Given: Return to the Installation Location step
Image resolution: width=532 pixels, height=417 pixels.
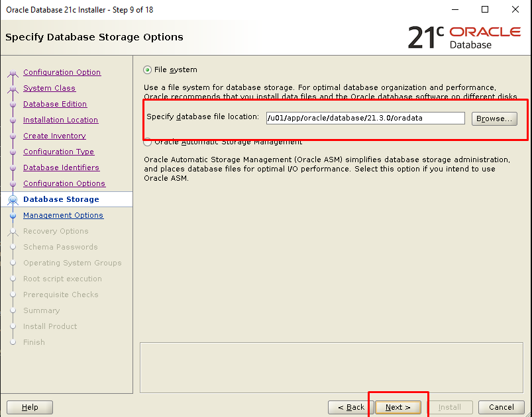Looking at the screenshot, I should click(x=61, y=120).
